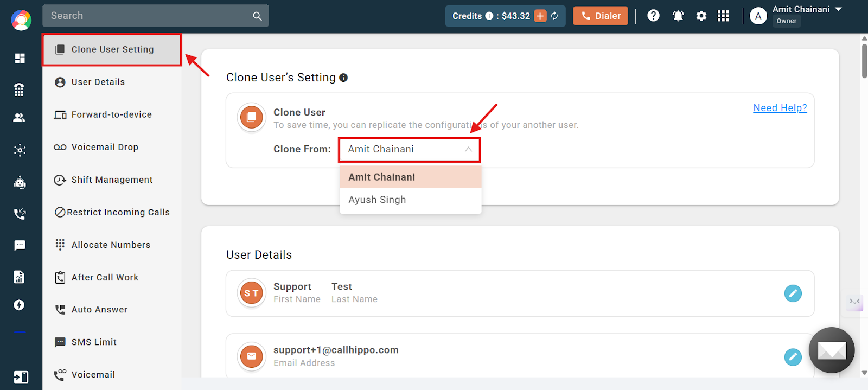Open the mail chat widget
868x390 pixels.
pyautogui.click(x=832, y=350)
